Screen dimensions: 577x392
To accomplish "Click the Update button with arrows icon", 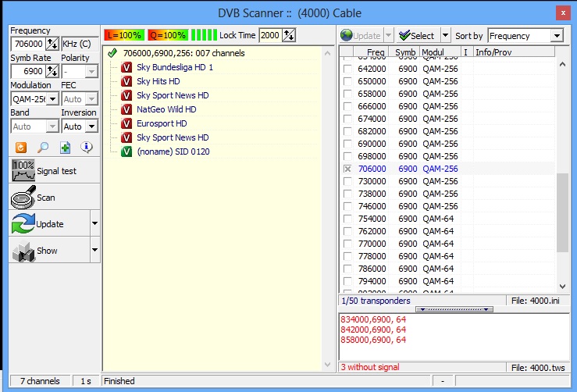I will click(x=49, y=224).
